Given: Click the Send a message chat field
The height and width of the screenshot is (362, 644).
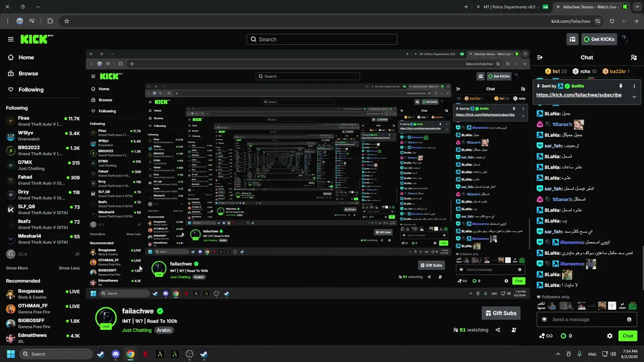Looking at the screenshot, I should point(586,319).
